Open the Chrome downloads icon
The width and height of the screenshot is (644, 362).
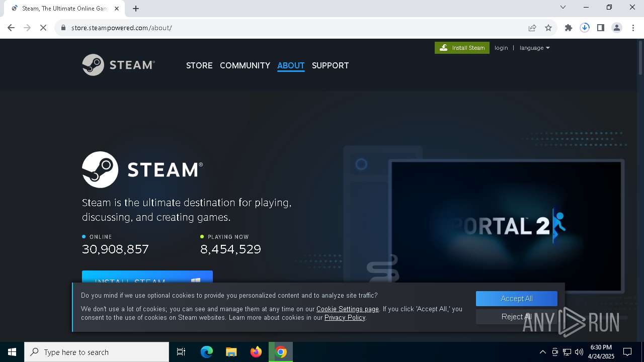[x=585, y=28]
